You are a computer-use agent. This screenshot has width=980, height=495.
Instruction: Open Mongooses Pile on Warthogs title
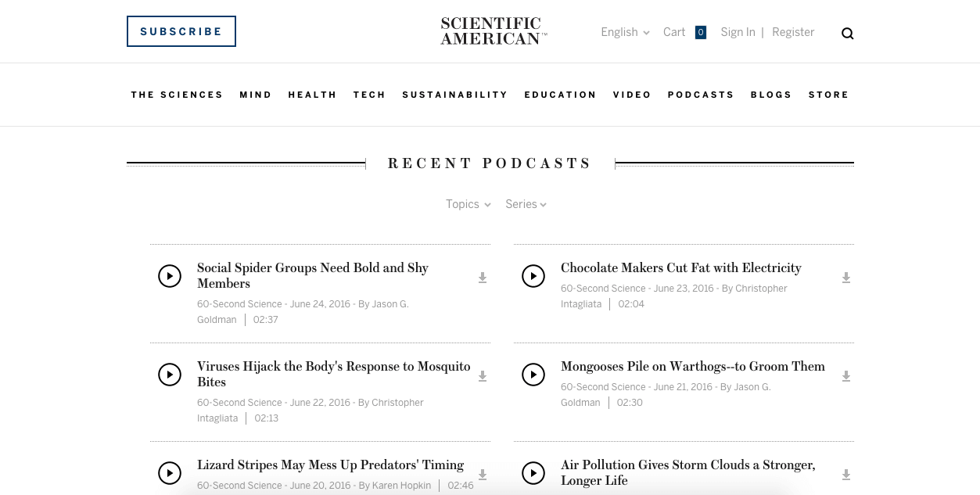[x=693, y=366]
